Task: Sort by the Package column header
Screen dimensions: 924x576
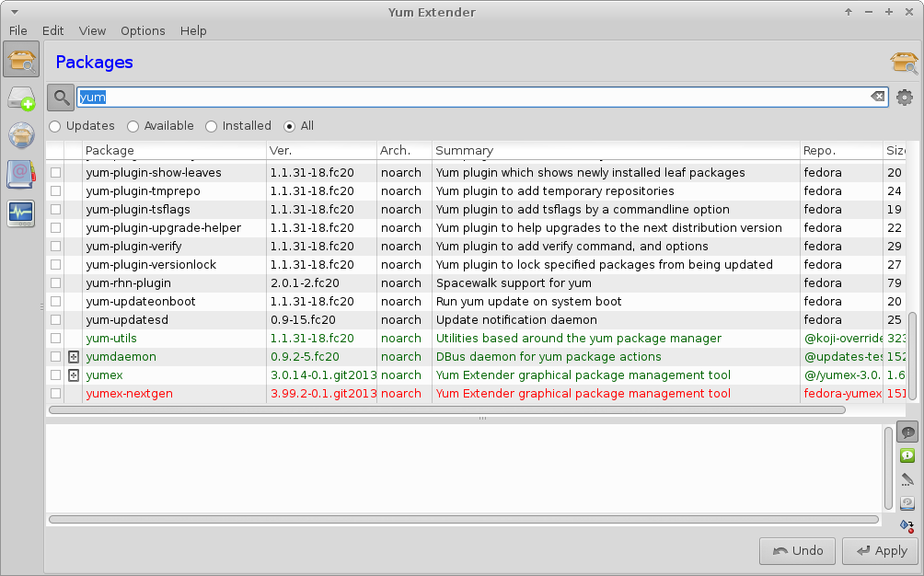Action: pyautogui.click(x=174, y=150)
